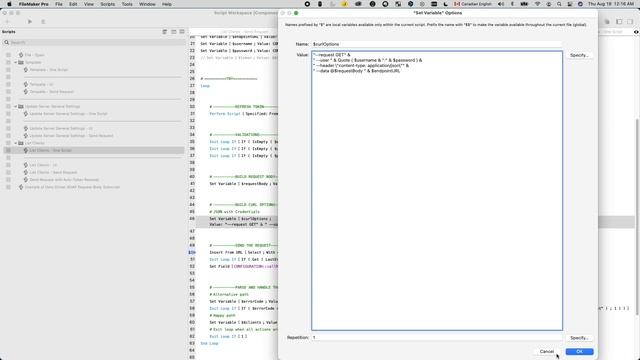Image resolution: width=640 pixels, height=360 pixels.
Task: Collapse the Update Server General Settings folder triangle
Action: coord(16,107)
